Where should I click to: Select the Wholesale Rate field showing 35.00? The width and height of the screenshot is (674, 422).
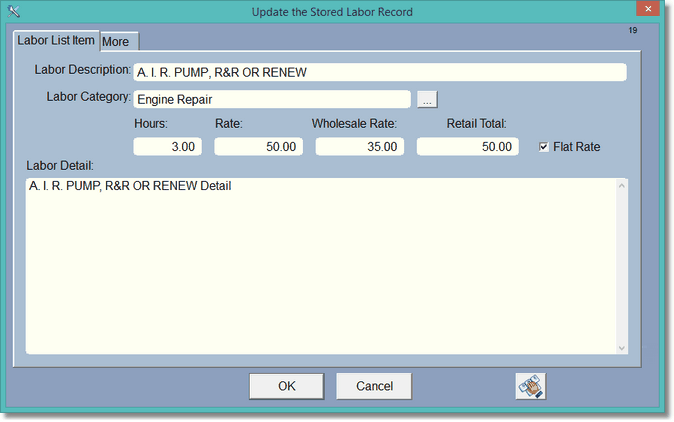(x=359, y=147)
